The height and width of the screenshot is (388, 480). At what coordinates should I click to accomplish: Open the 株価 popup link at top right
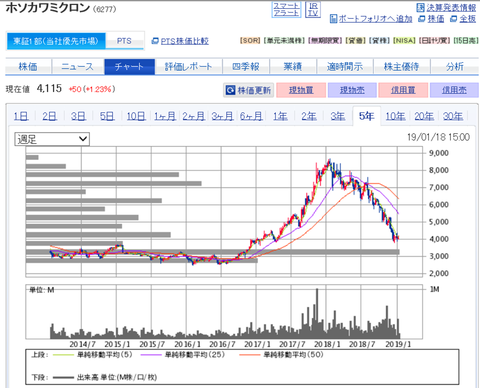click(431, 19)
